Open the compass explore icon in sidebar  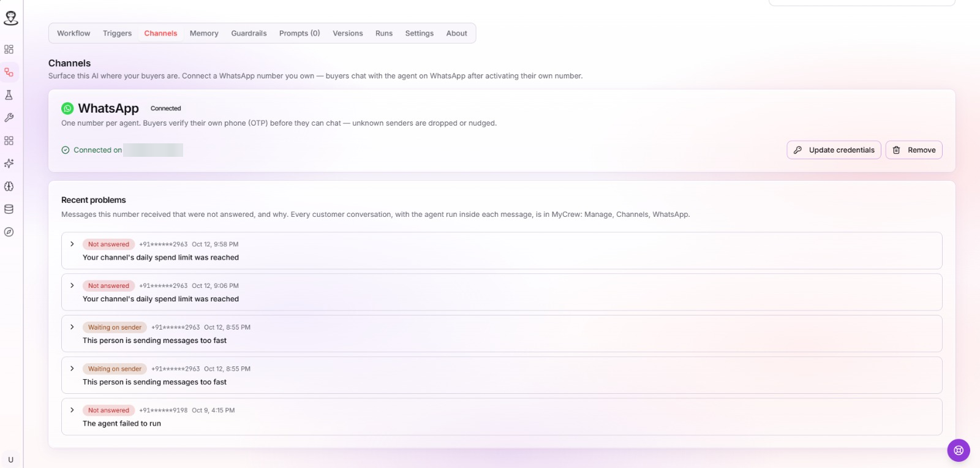[x=9, y=232]
